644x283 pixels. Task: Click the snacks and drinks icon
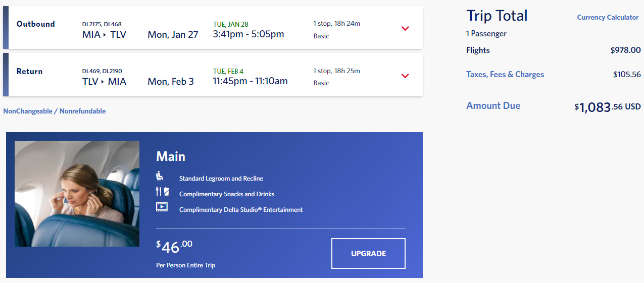[x=162, y=192]
